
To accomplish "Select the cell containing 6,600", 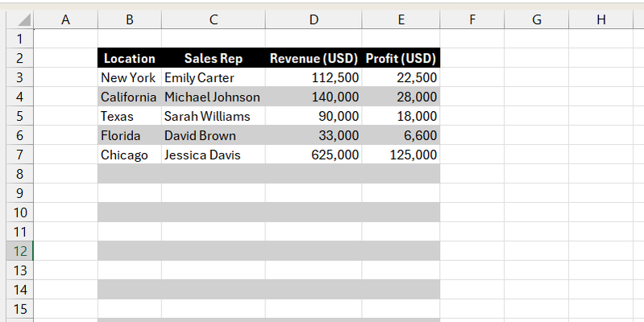I will coord(401,135).
